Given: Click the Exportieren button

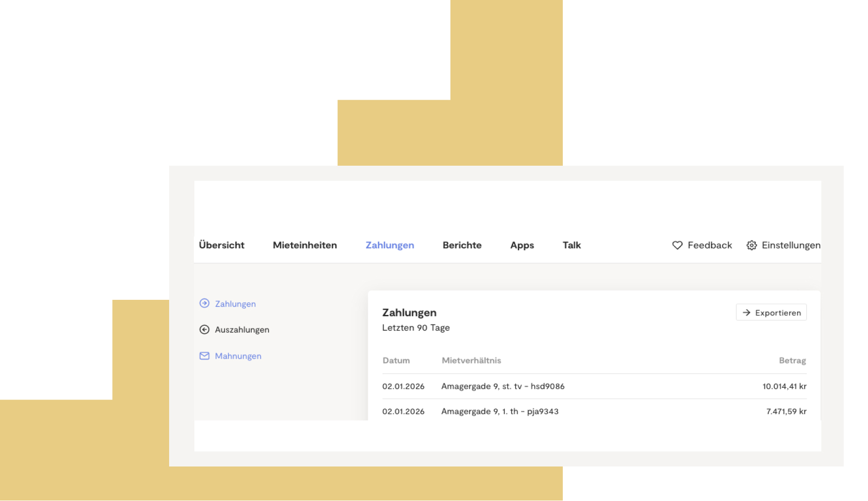Looking at the screenshot, I should 771,312.
